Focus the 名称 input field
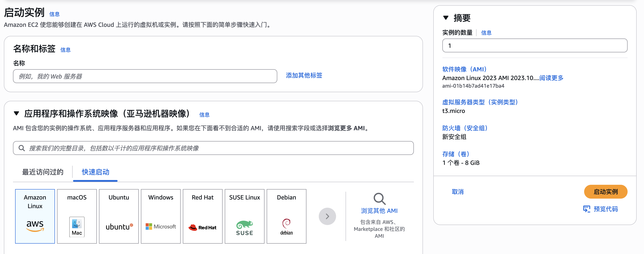 click(145, 76)
